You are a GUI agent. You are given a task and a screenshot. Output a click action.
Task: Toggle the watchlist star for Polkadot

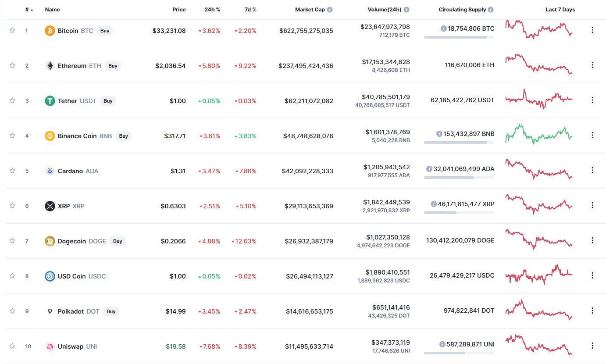[x=12, y=311]
